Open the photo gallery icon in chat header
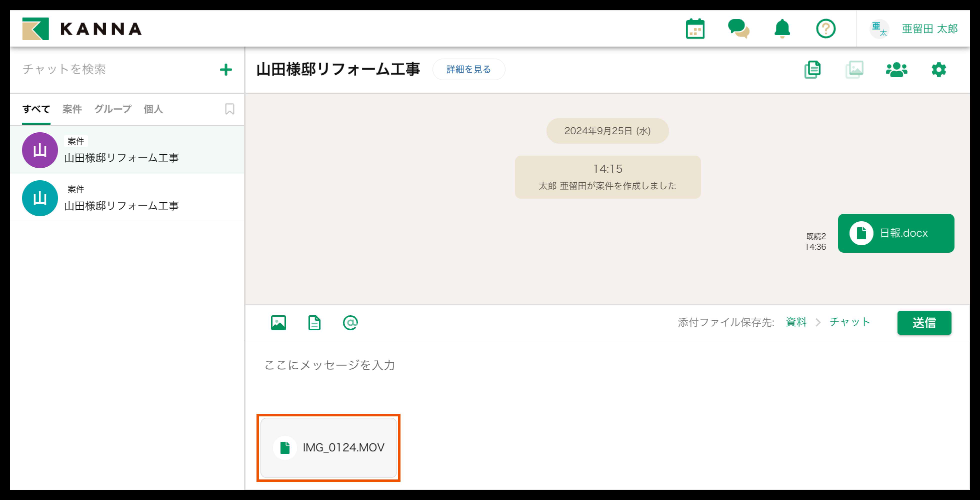980x500 pixels. (x=854, y=70)
